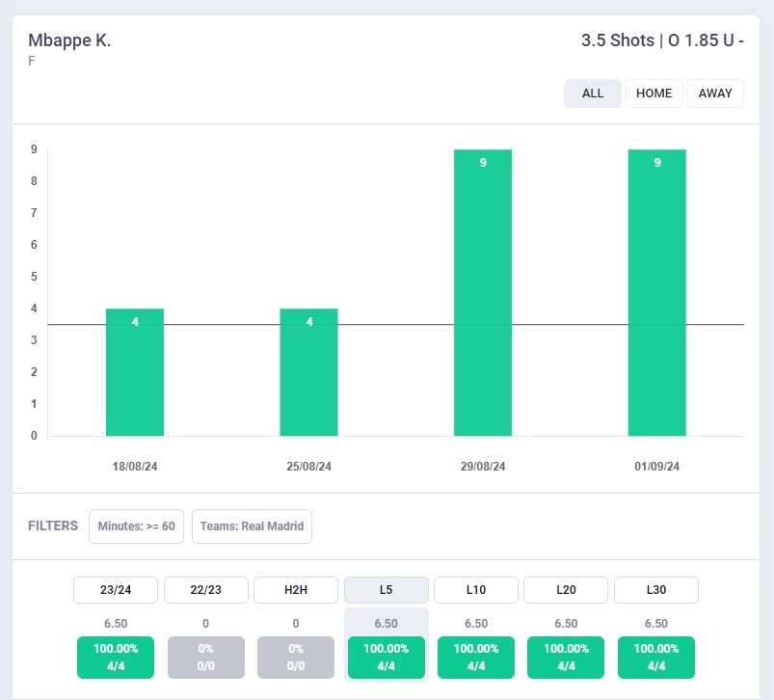Image resolution: width=774 pixels, height=700 pixels.
Task: Click the 100.00% 4/4 badge under L10
Action: click(x=476, y=658)
